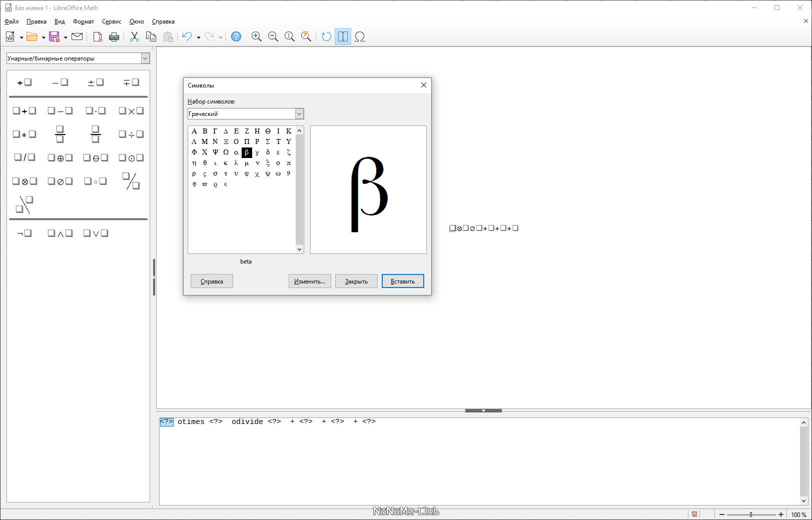Screen dimensions: 812x520
Task: Open the Save button dropdown arrow
Action: (x=66, y=37)
